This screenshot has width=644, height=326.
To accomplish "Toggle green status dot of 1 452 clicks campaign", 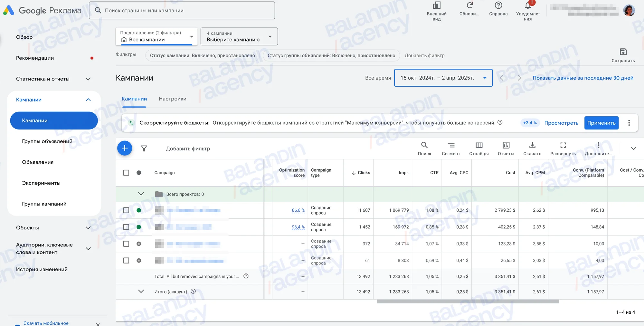I will point(139,227).
